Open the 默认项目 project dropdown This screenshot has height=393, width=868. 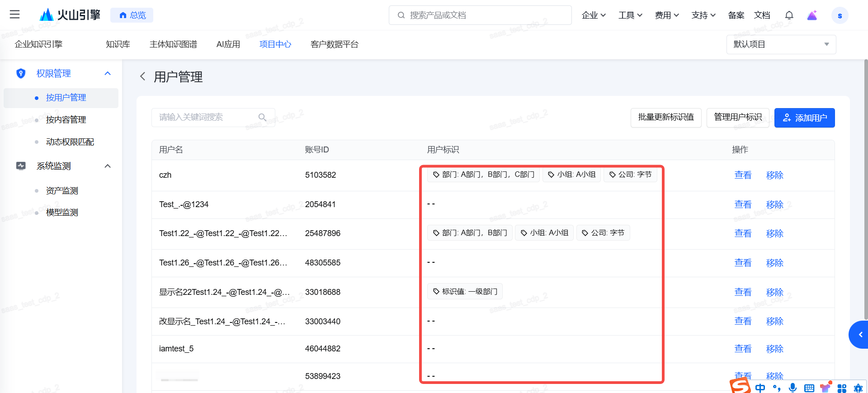point(781,44)
